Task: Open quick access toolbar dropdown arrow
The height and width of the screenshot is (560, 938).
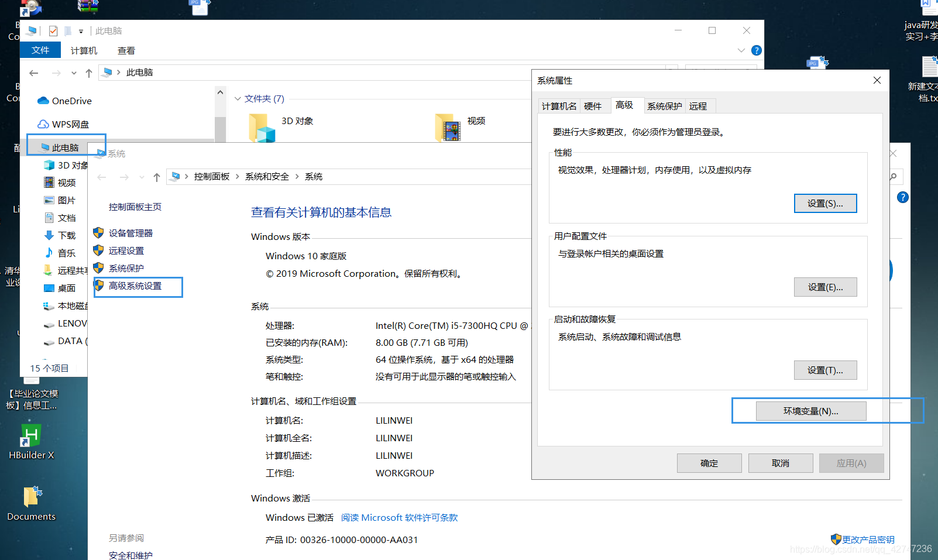Action: (x=81, y=31)
